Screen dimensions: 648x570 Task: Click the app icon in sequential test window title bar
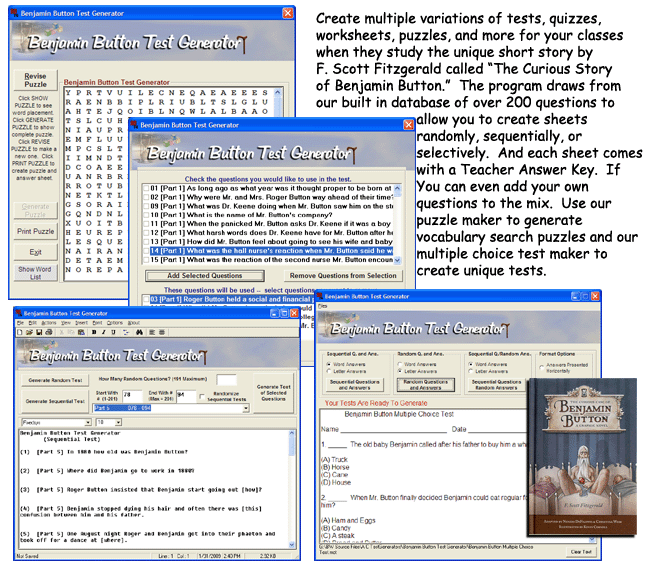point(19,313)
